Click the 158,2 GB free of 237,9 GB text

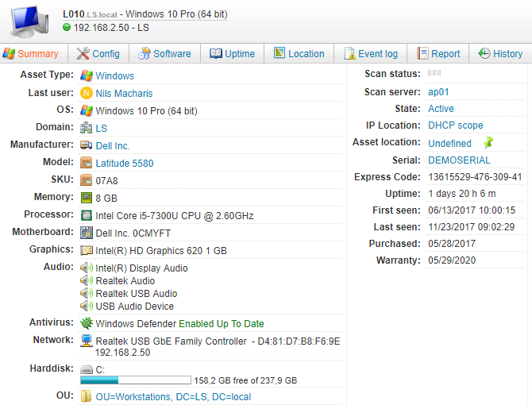pos(245,380)
